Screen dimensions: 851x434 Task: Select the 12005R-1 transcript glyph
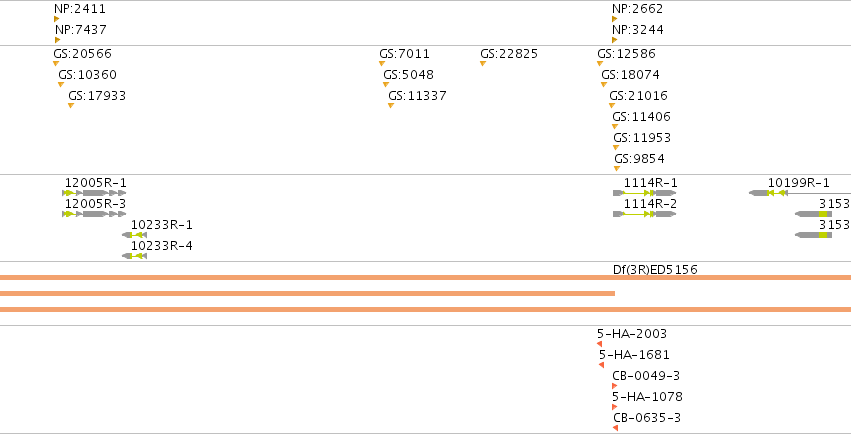[x=94, y=193]
